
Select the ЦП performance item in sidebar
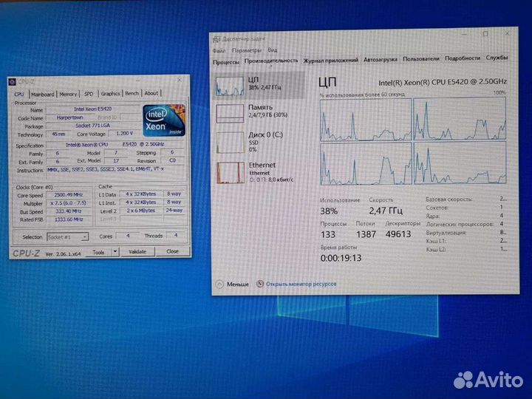tap(259, 85)
